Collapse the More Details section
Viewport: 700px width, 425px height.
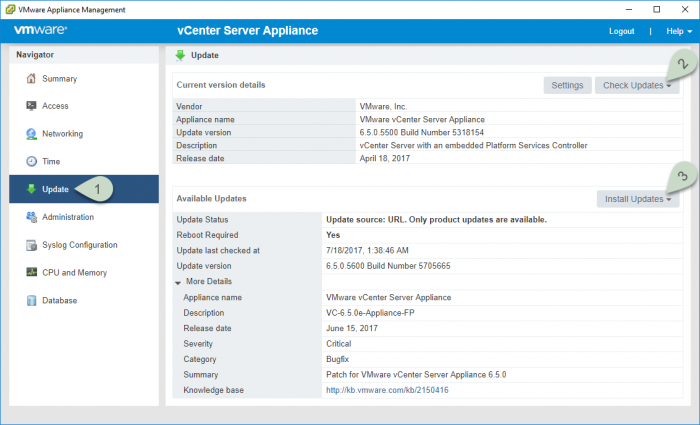pos(178,282)
